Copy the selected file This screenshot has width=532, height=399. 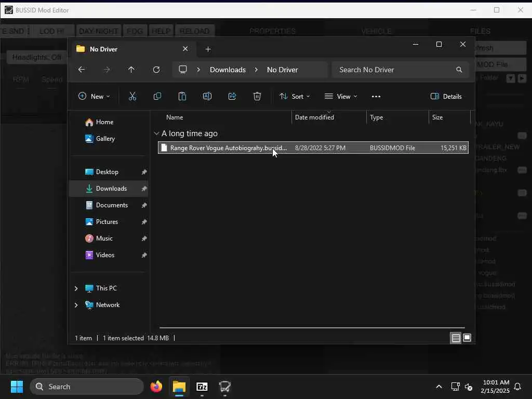coord(157,96)
